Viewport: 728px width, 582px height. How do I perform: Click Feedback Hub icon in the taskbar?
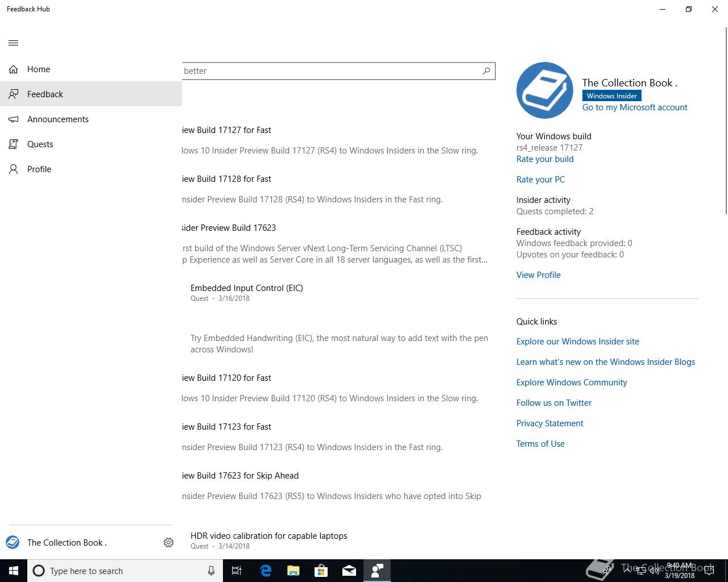point(377,571)
